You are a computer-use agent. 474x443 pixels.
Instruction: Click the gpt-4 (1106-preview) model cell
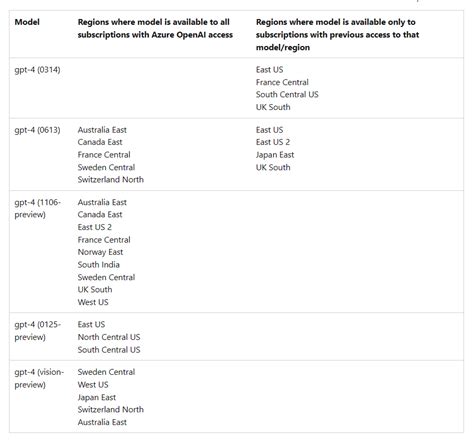coord(37,208)
